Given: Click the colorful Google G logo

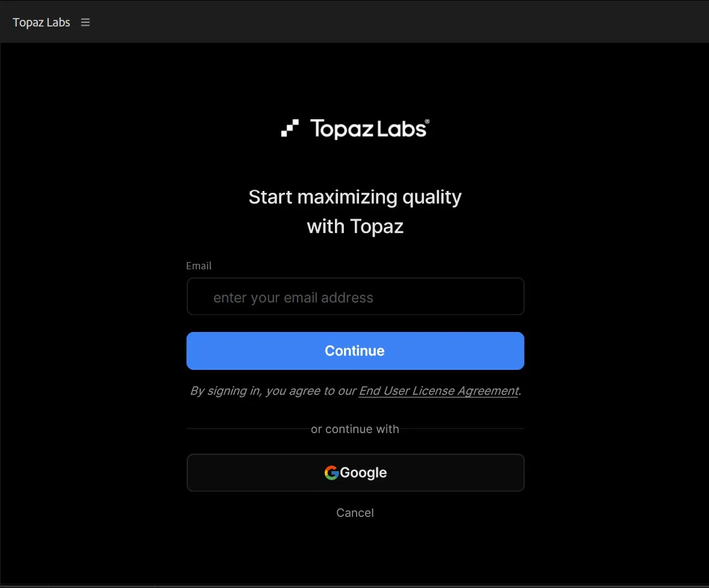Looking at the screenshot, I should [x=331, y=473].
